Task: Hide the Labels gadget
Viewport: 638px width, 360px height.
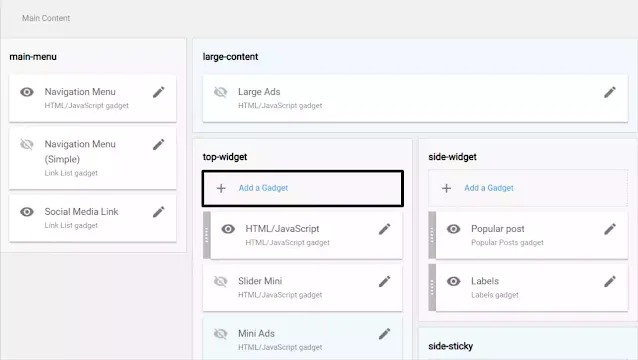Action: coord(453,281)
